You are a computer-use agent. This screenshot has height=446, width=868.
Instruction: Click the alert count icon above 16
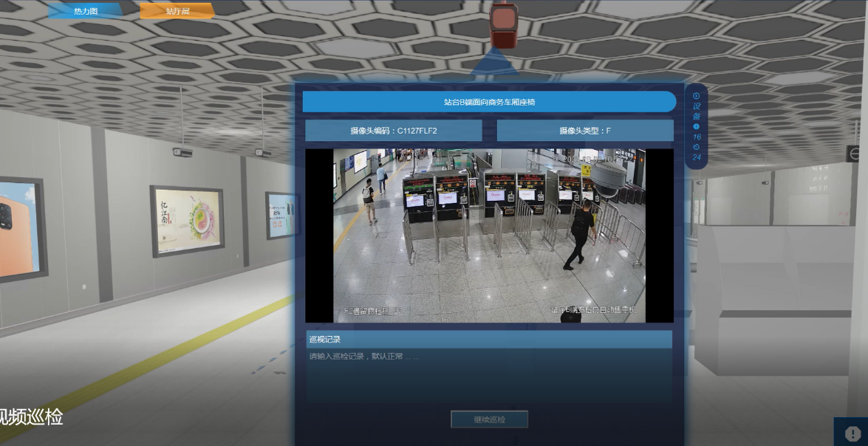[696, 126]
